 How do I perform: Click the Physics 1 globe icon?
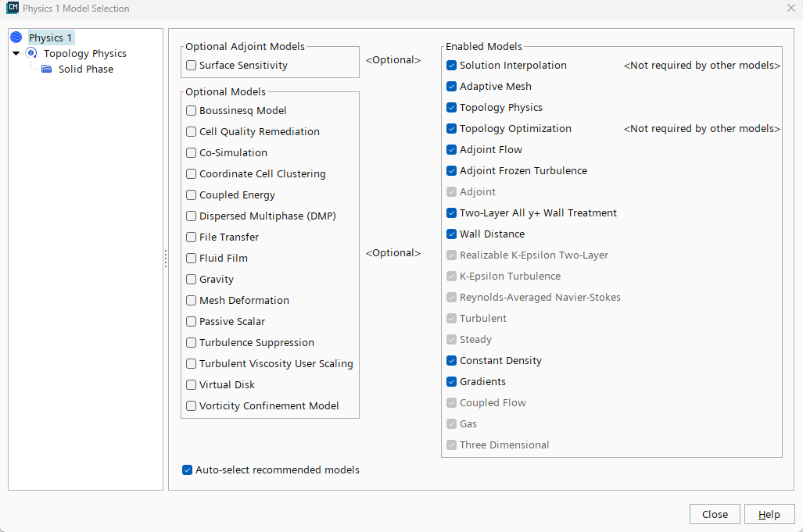(16, 37)
